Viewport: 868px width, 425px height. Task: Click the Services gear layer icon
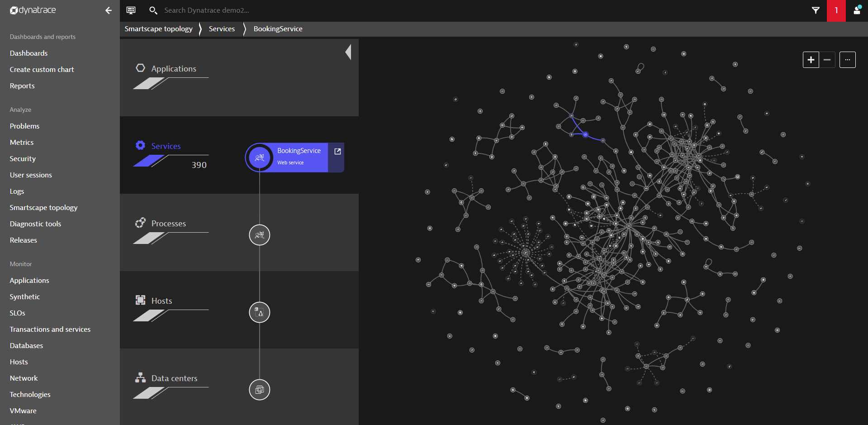tap(141, 145)
